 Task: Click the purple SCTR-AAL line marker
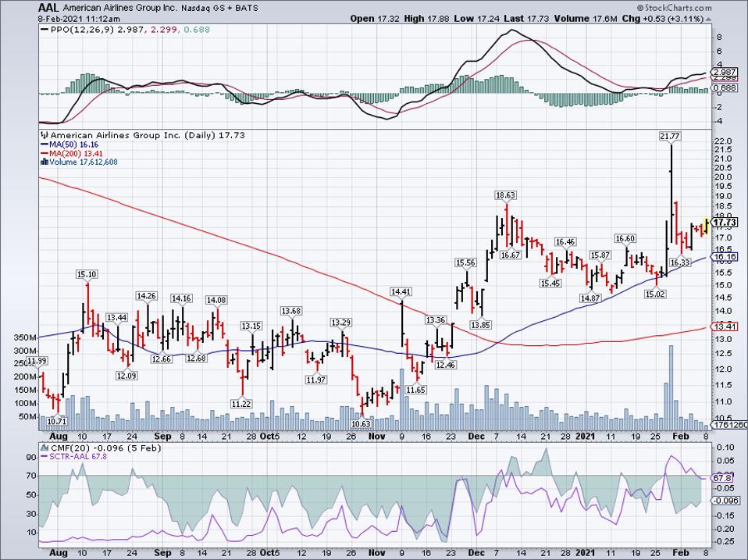tap(45, 456)
